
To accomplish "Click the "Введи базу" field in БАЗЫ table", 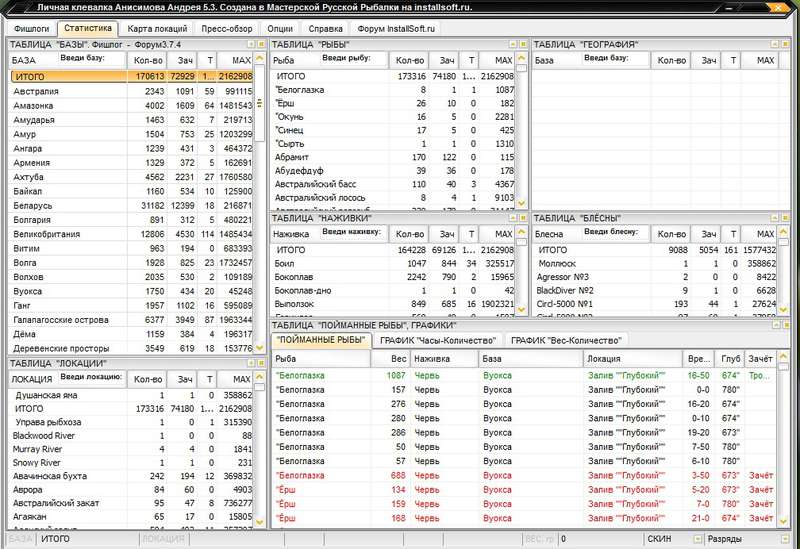I will click(x=91, y=60).
